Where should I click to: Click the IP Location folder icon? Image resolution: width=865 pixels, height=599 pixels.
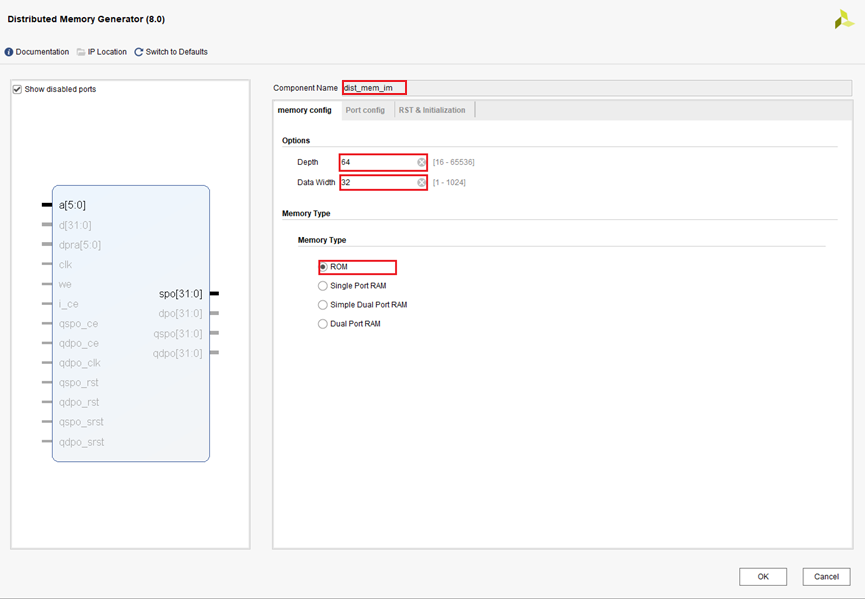tap(81, 52)
